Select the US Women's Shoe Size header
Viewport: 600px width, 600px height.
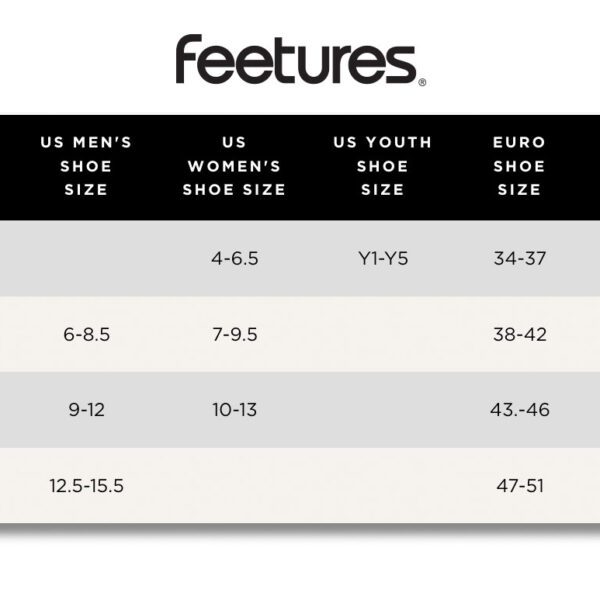pos(234,166)
